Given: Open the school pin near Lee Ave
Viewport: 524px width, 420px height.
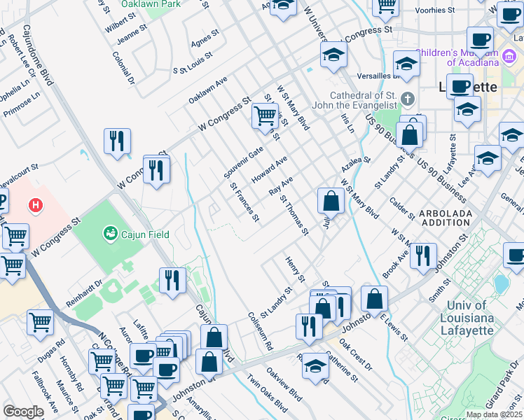Looking at the screenshot, I should click(488, 160).
